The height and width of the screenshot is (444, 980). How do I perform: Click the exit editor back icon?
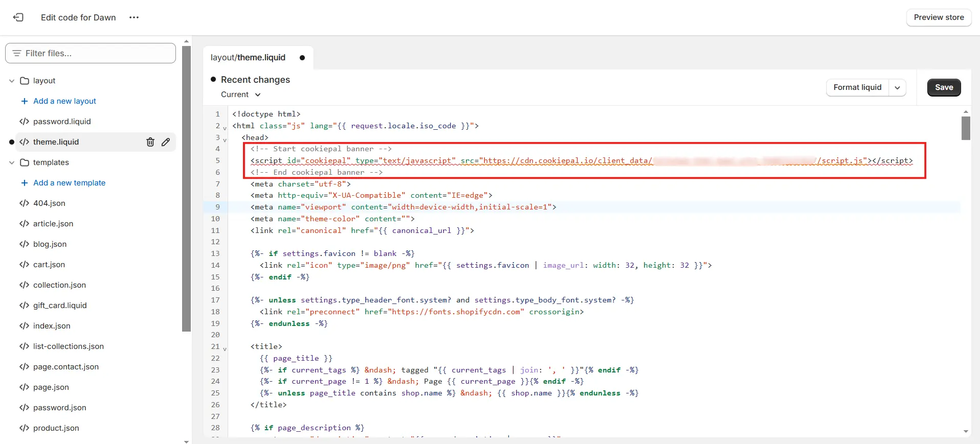pyautogui.click(x=18, y=17)
